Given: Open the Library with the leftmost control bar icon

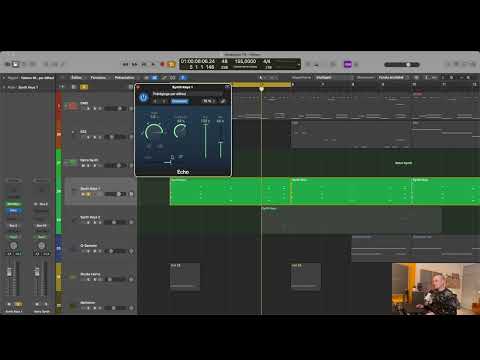Looking at the screenshot, I should 7,64.
